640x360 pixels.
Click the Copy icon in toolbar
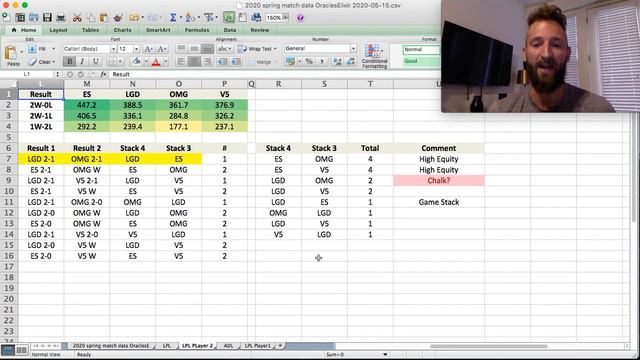[x=90, y=17]
